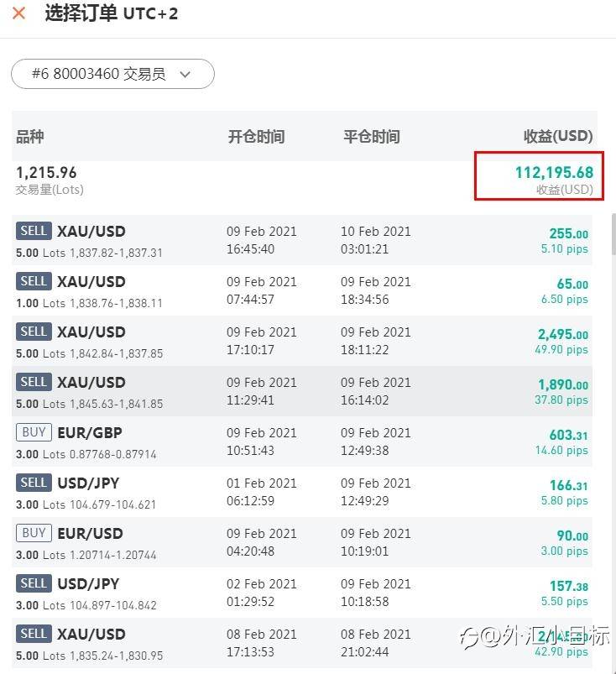The image size is (616, 674).
Task: Click the total profit 112,195.68 value
Action: click(554, 173)
